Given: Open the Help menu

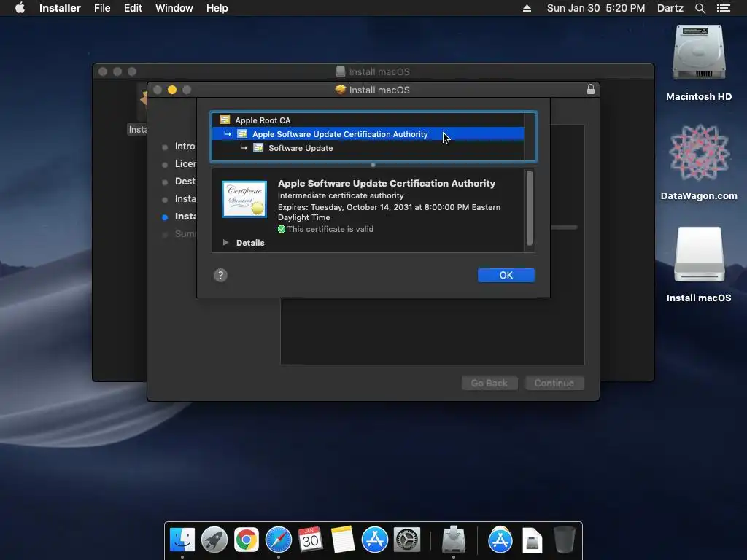Looking at the screenshot, I should click(x=217, y=8).
